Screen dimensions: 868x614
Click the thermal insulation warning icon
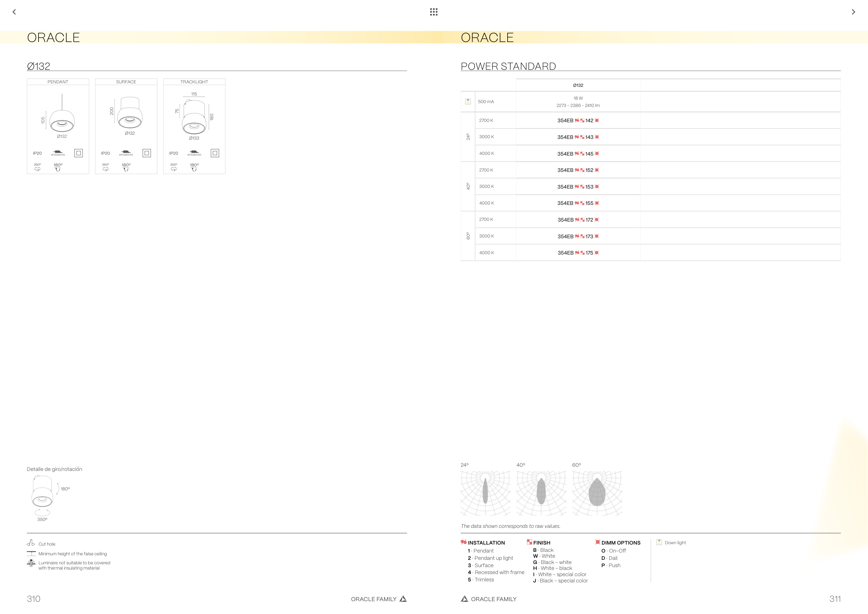pyautogui.click(x=31, y=563)
